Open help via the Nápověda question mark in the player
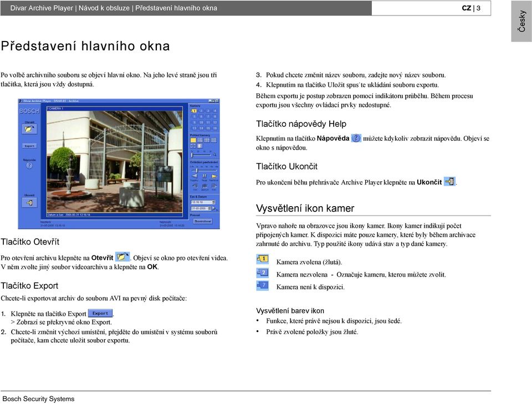This screenshot has height=404, width=532. coord(29,166)
